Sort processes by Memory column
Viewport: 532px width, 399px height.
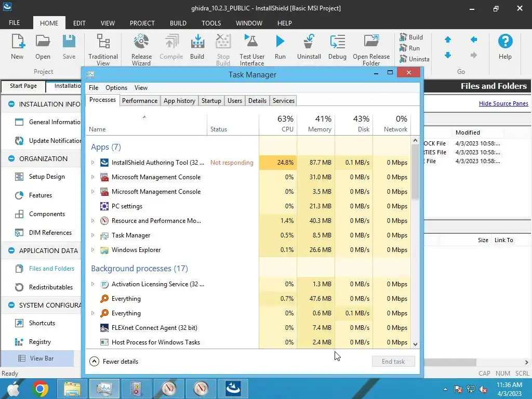tap(316, 124)
